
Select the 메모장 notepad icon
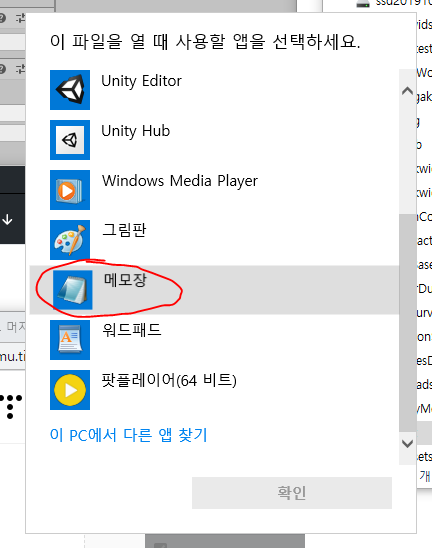[x=73, y=290]
